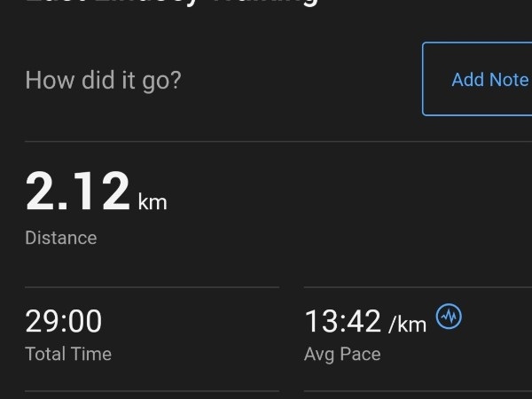This screenshot has width=532, height=399.
Task: Tap the /km unit beside 13:42
Action: coord(408,324)
